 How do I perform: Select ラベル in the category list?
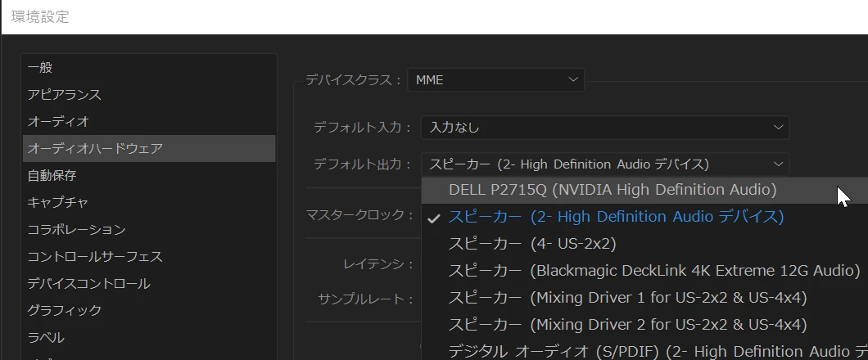149,337
